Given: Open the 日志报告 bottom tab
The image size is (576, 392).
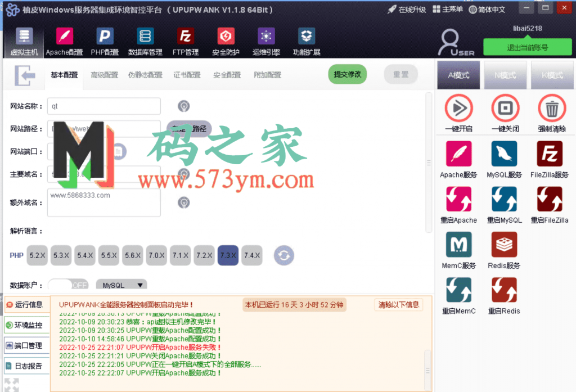Looking at the screenshot, I should tap(27, 366).
